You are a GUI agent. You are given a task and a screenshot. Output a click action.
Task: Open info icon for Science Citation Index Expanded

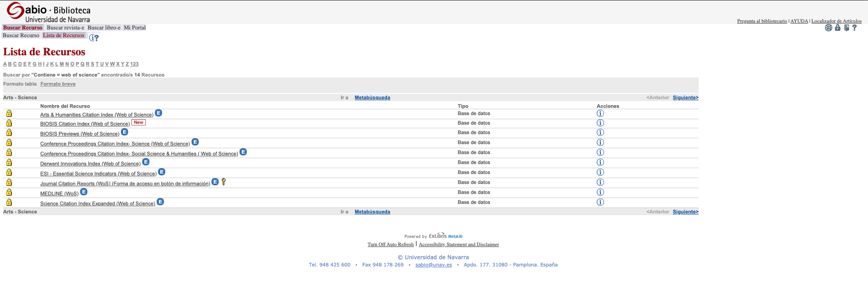pyautogui.click(x=600, y=202)
